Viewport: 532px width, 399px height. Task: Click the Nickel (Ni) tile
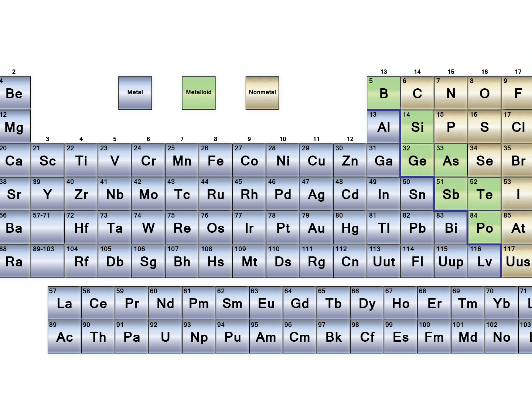283,160
